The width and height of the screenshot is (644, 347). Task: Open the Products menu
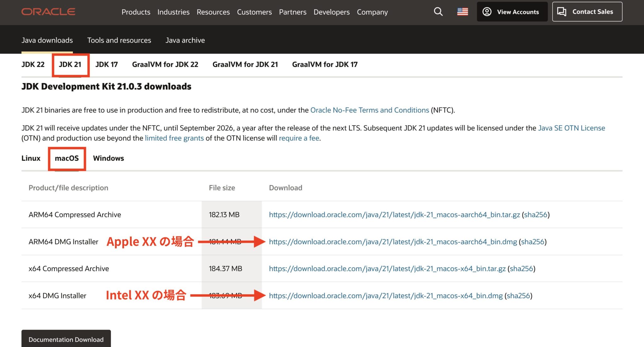(136, 12)
